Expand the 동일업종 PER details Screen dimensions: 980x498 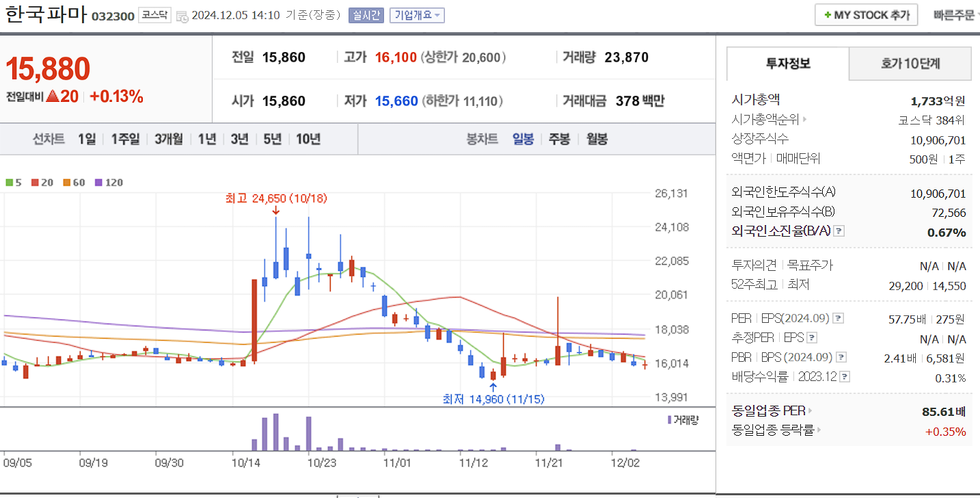point(811,411)
